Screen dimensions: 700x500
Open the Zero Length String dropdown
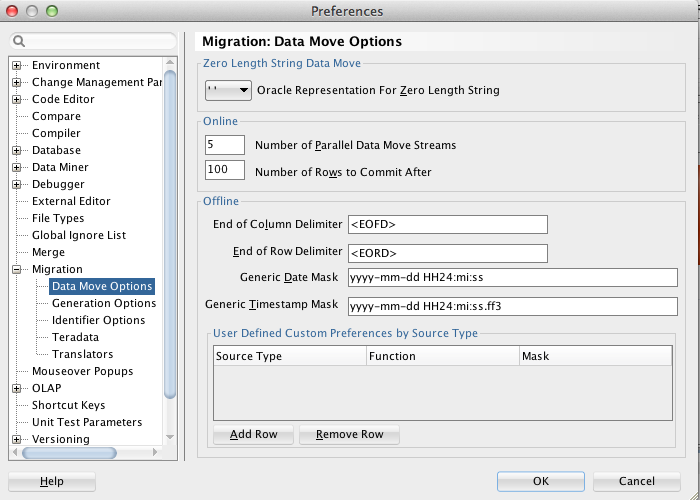[x=228, y=90]
